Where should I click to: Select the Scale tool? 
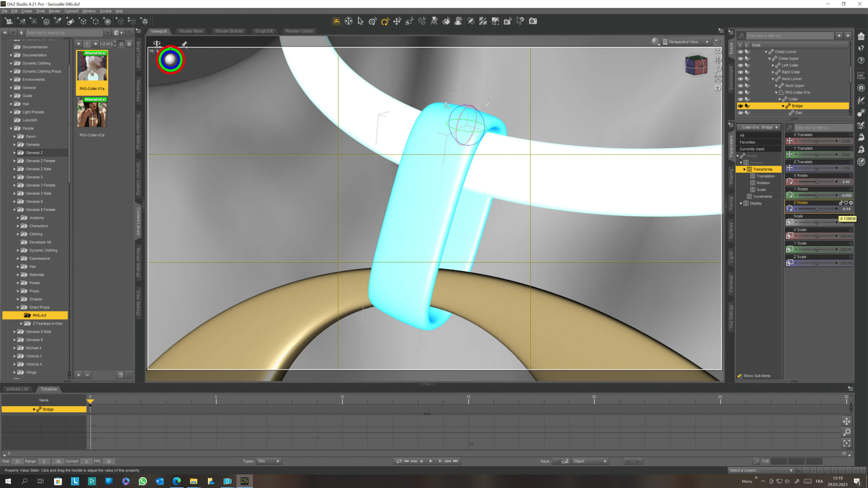coord(410,21)
